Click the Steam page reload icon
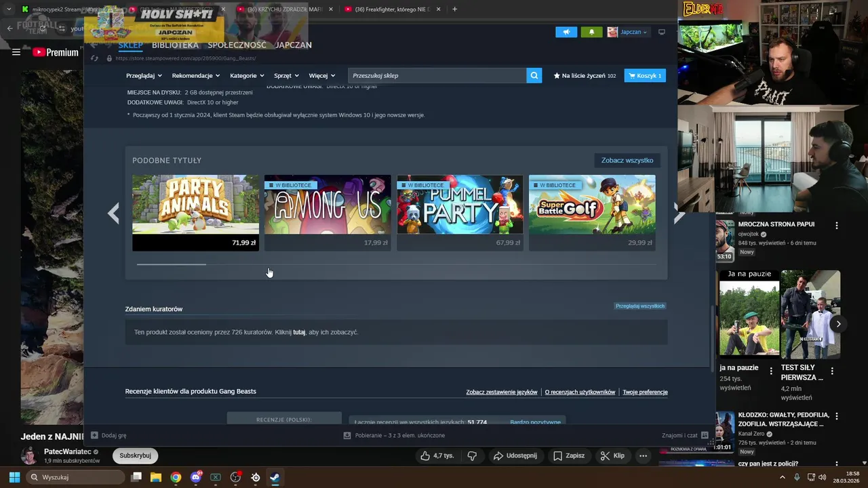Image resolution: width=868 pixels, height=488 pixels. (x=94, y=58)
